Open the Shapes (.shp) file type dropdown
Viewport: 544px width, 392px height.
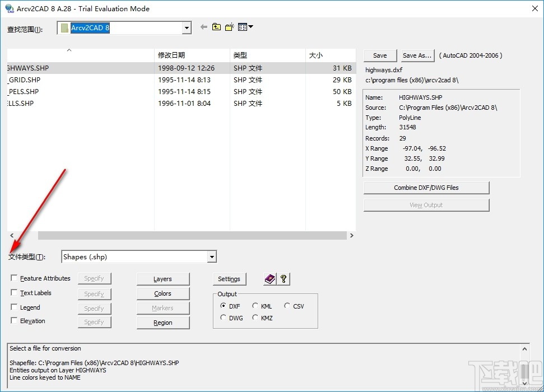tap(212, 256)
